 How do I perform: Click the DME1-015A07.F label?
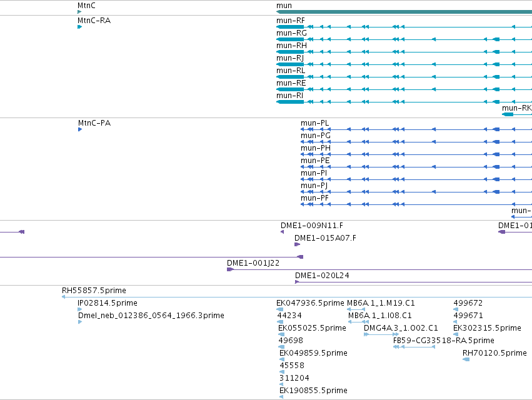click(x=325, y=238)
